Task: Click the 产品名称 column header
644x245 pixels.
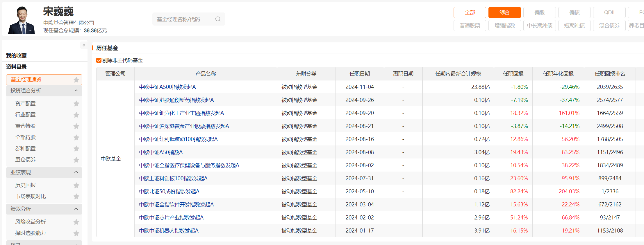Action: [206, 74]
